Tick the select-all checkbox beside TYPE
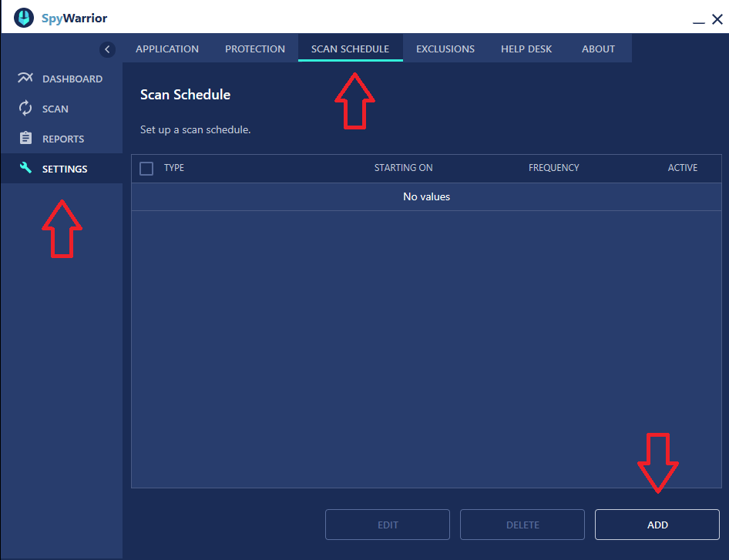729x560 pixels. (x=146, y=168)
